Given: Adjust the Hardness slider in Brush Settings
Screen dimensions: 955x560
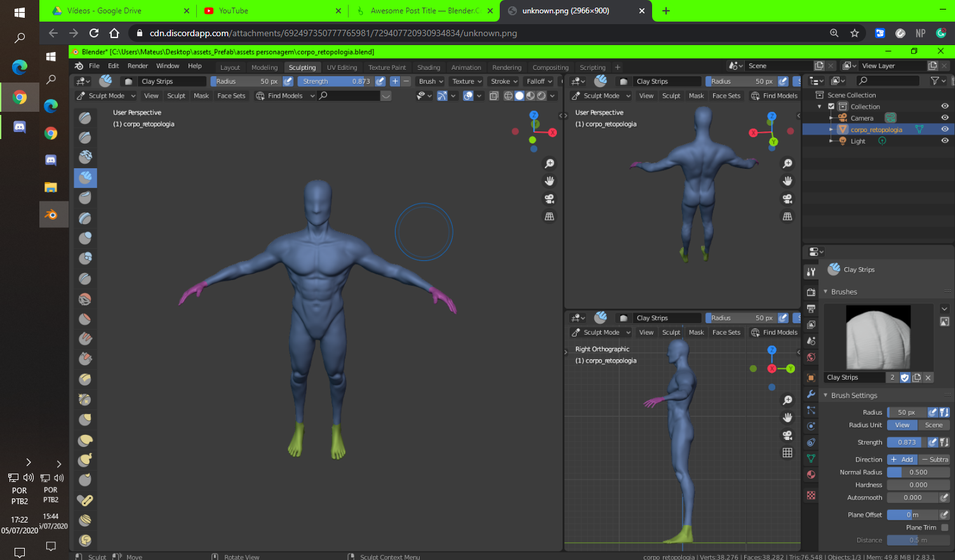Looking at the screenshot, I should (918, 485).
